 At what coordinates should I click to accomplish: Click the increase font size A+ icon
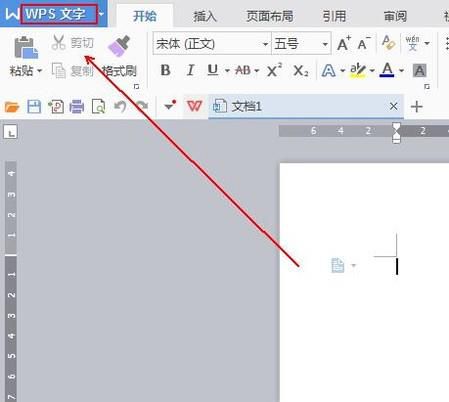(344, 43)
